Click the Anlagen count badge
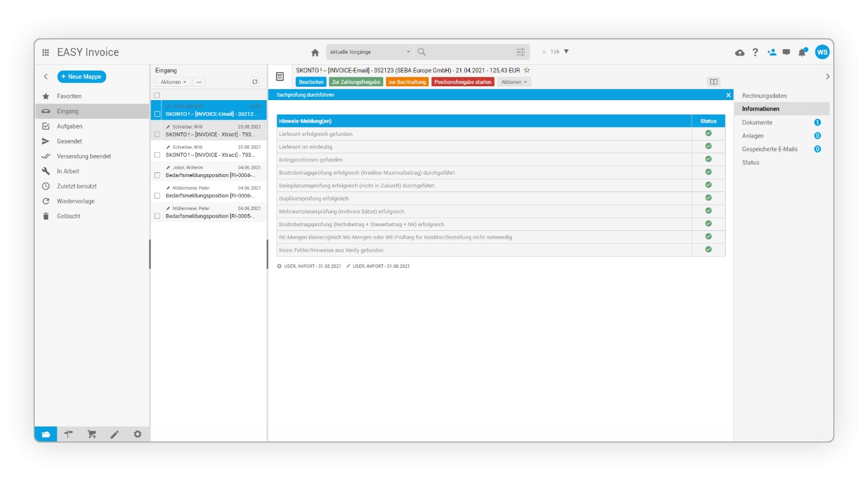 tap(818, 136)
